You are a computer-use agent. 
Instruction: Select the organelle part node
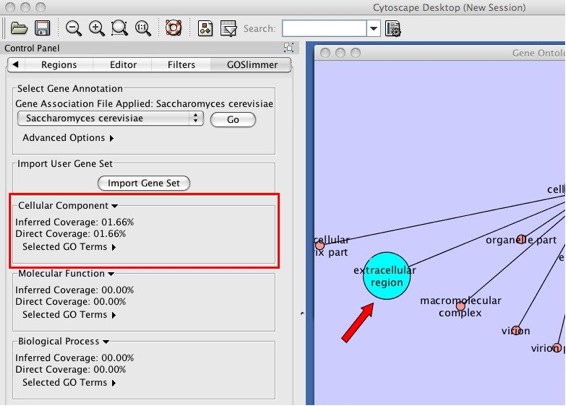tap(521, 239)
